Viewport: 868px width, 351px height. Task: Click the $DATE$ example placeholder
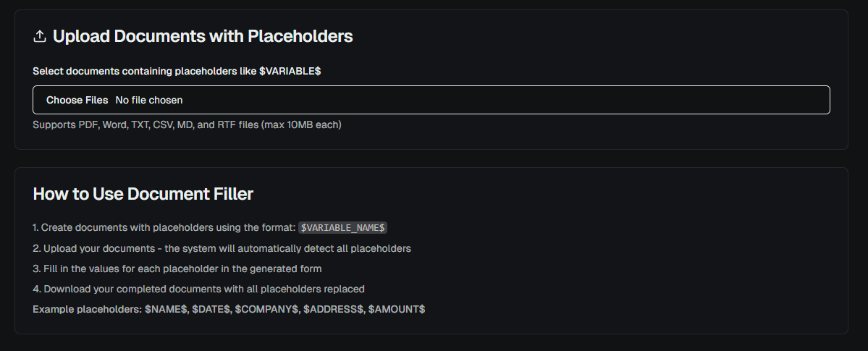coord(211,309)
